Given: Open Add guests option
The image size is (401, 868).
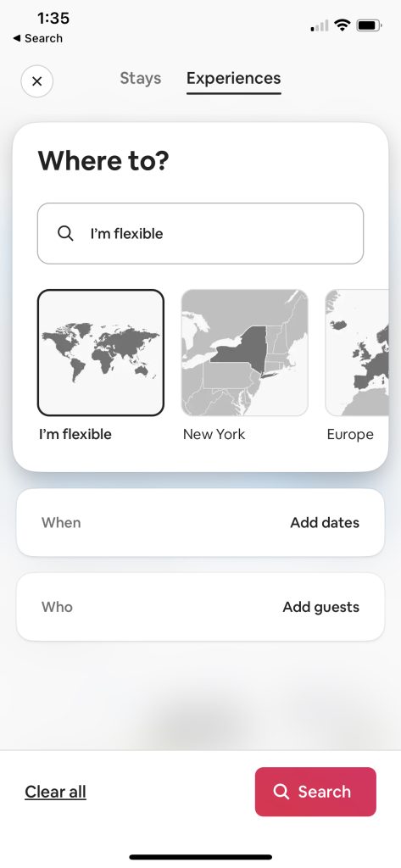Looking at the screenshot, I should pos(320,607).
